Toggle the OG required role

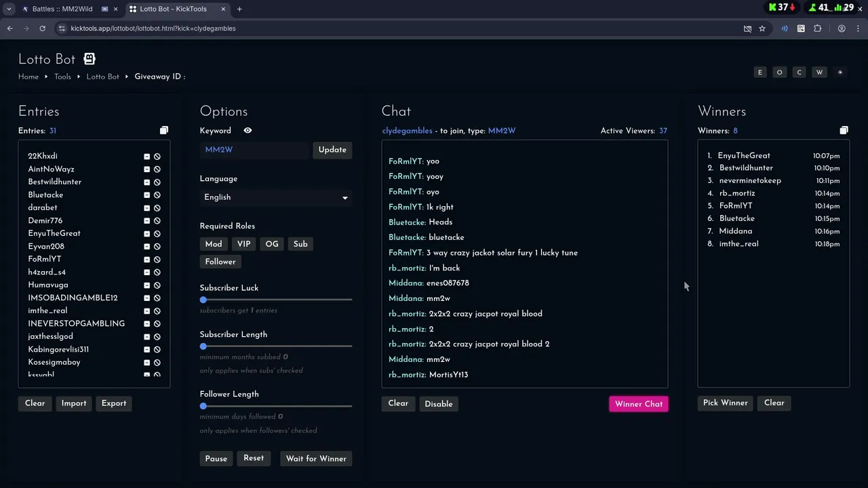coord(272,244)
